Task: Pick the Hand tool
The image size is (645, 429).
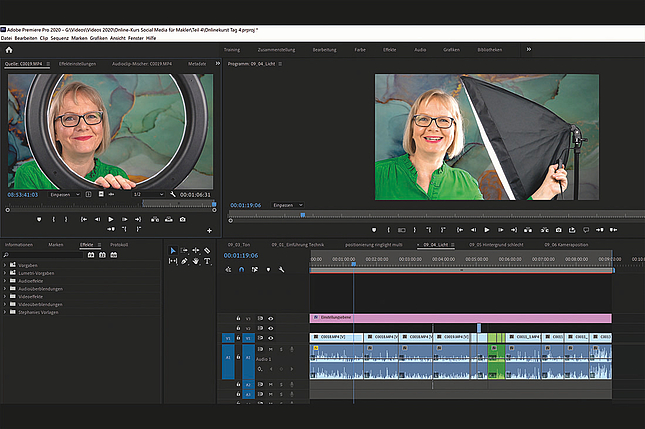Action: point(195,261)
